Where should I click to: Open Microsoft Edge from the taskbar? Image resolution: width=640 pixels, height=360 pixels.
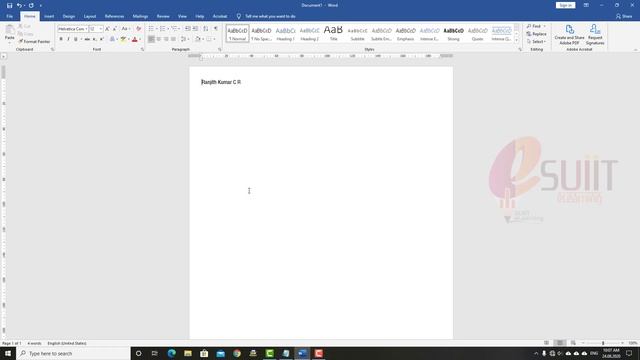pyautogui.click(x=171, y=353)
